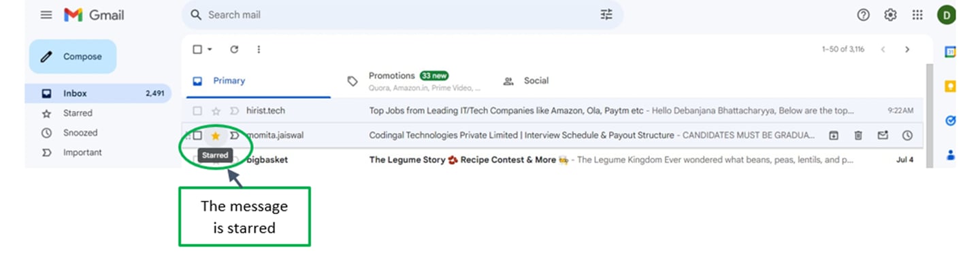Open the More options three-dot menu
Viewport: 980px width, 257px height.
[x=259, y=49]
